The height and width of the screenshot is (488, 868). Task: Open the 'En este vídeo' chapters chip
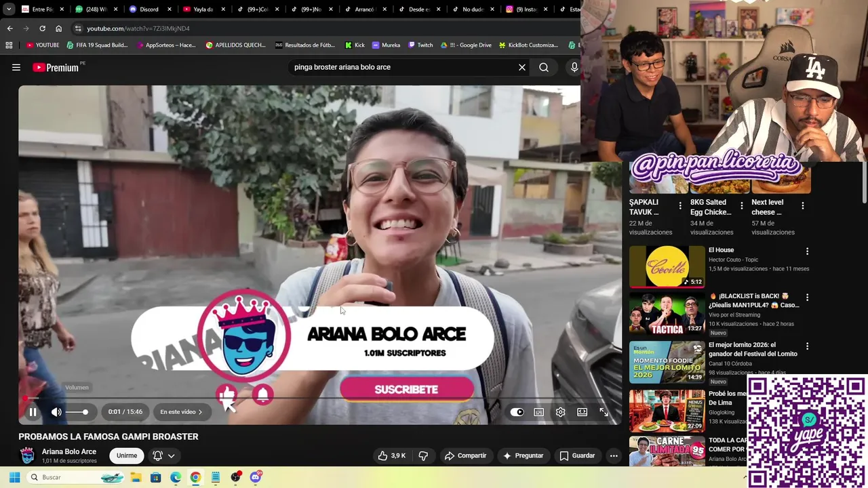click(181, 412)
